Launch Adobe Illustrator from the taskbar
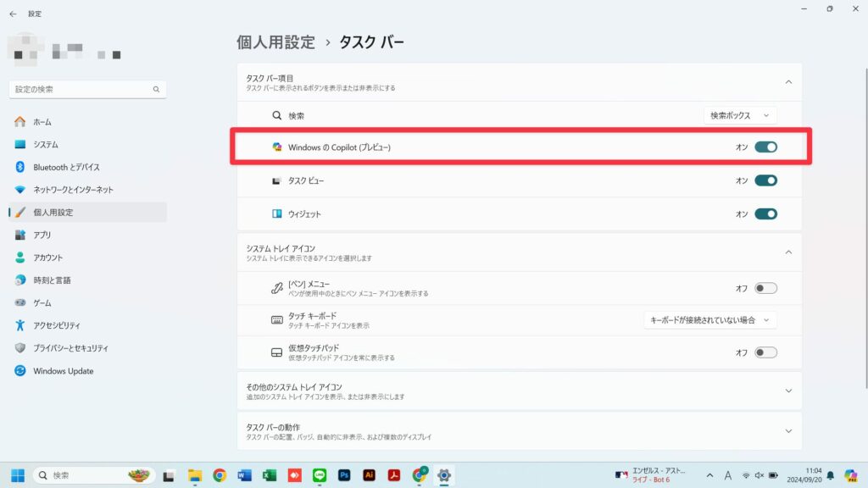Viewport: 868px width, 488px height. point(370,476)
